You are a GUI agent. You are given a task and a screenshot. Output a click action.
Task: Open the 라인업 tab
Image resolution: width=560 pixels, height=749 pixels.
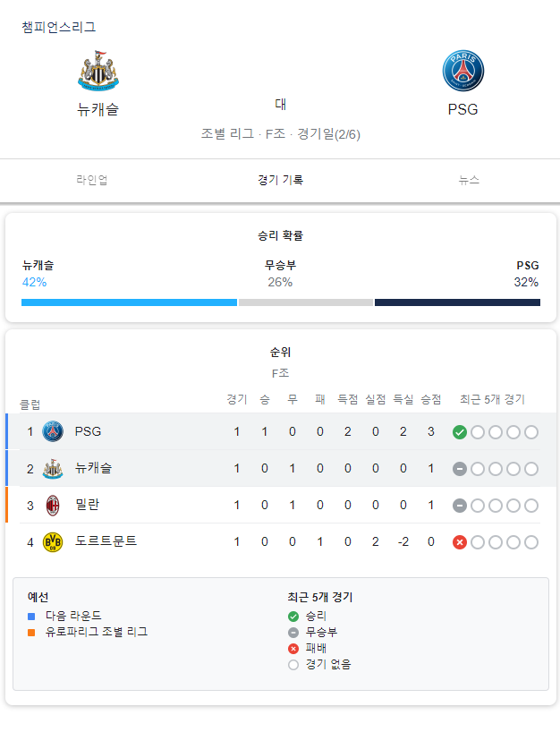point(92,180)
